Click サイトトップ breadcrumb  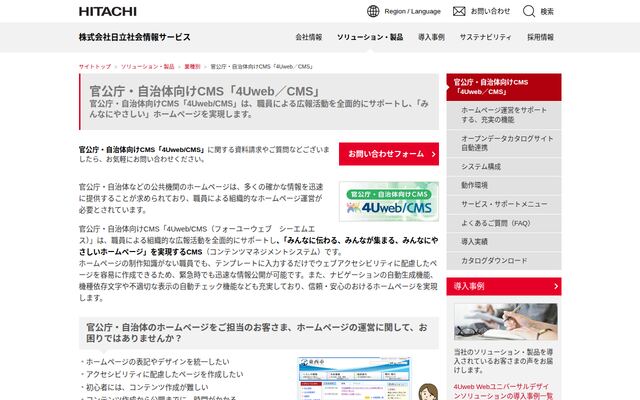[95, 67]
